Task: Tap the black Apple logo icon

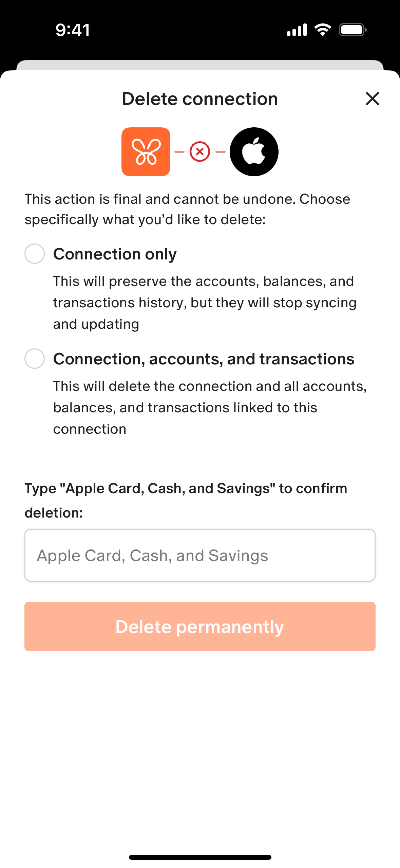Action: tap(254, 152)
